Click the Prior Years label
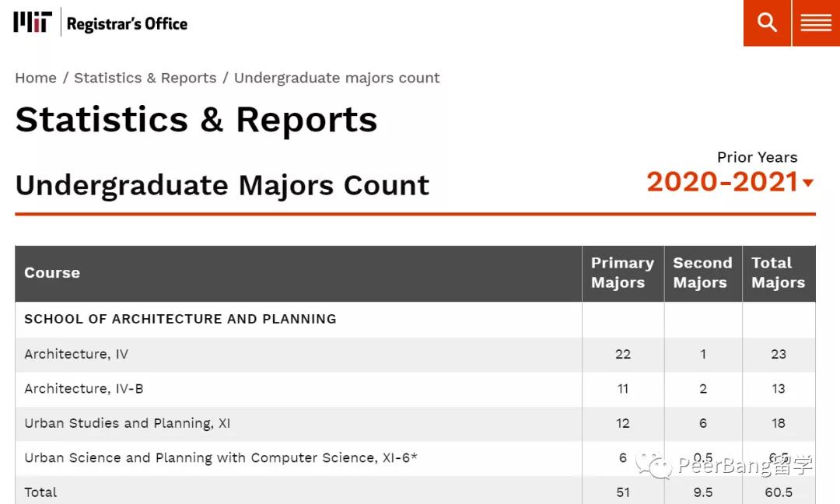This screenshot has height=504, width=840. point(757,157)
